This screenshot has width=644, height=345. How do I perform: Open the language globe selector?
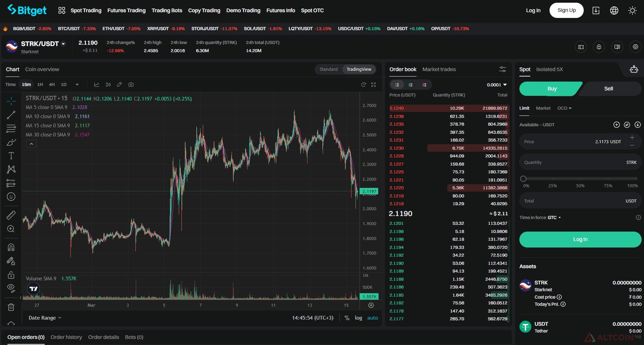(614, 10)
